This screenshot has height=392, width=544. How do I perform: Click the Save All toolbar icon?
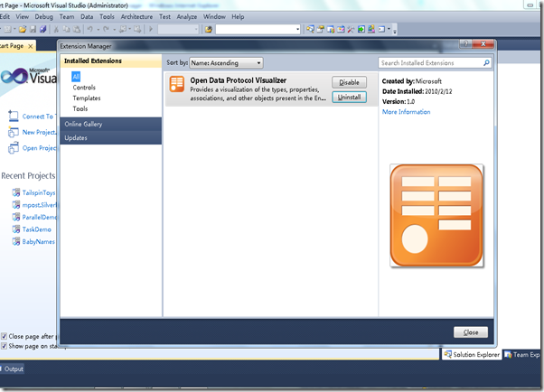[x=43, y=30]
